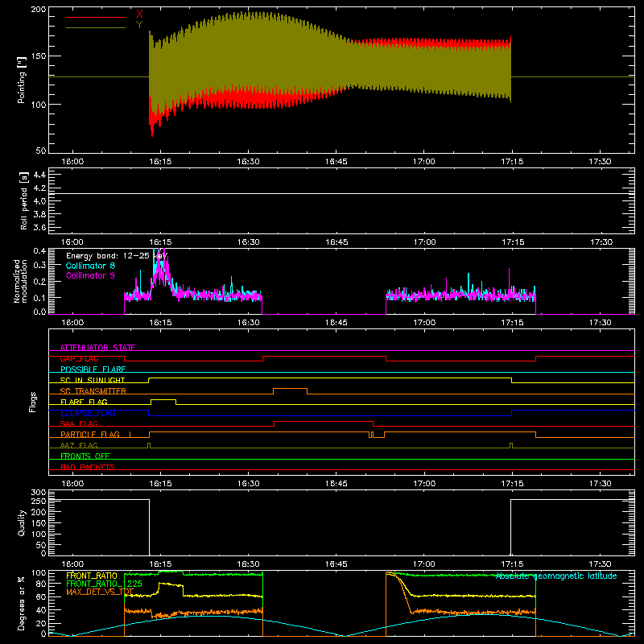Click 17:15 time label under modulation plot
644x644 pixels.
(x=512, y=323)
